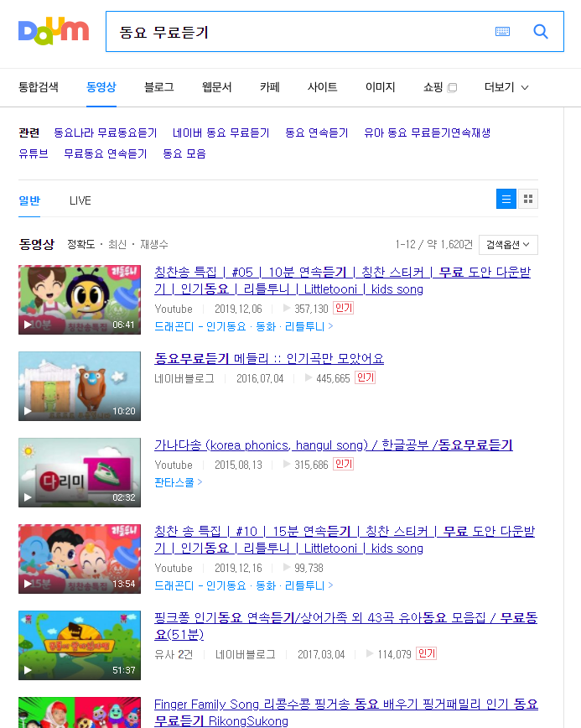Viewport: 581px width, 728px height.
Task: Click related search 동요 모음
Action: point(184,153)
